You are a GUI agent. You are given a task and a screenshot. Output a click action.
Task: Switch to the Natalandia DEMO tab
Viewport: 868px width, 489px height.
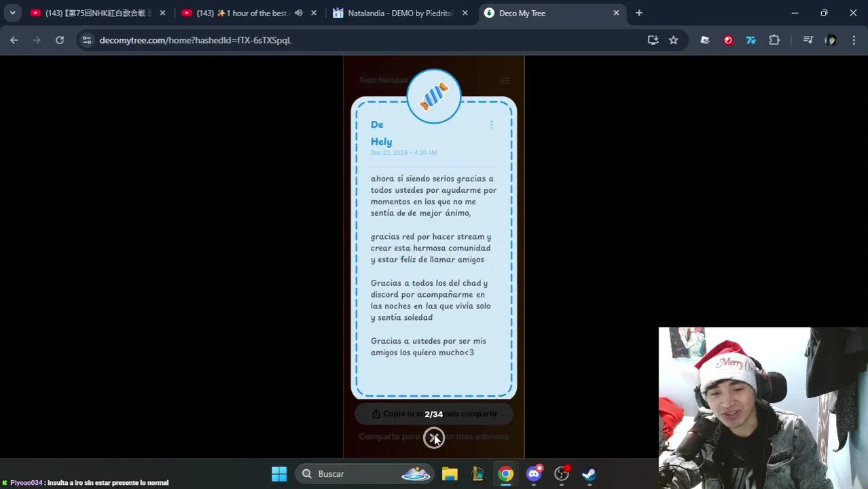point(399,13)
